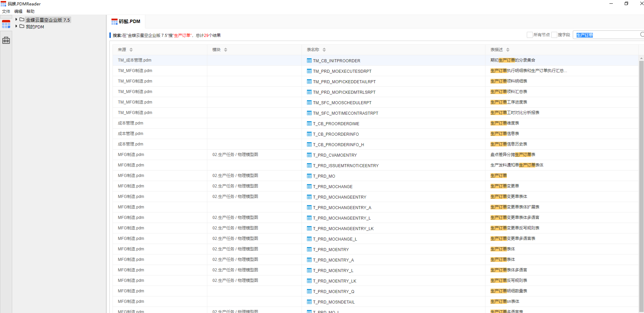This screenshot has height=313, width=644.
Task: Click table icon of T_PRD_MOENTRY_LK row
Action: (x=309, y=281)
